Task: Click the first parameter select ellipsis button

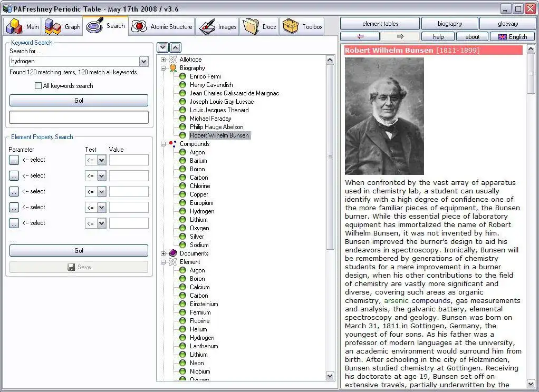Action: [14, 160]
